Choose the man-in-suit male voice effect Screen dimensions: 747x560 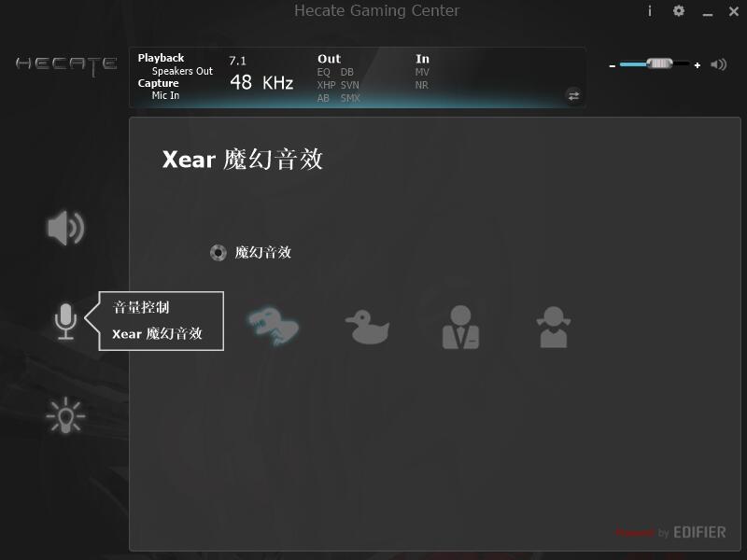point(460,328)
